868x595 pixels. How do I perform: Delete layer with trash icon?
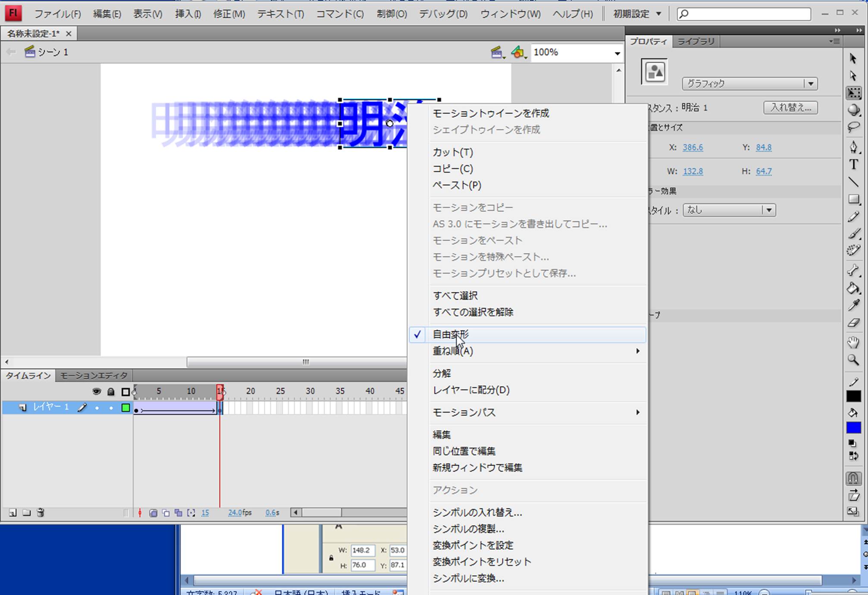coord(41,513)
